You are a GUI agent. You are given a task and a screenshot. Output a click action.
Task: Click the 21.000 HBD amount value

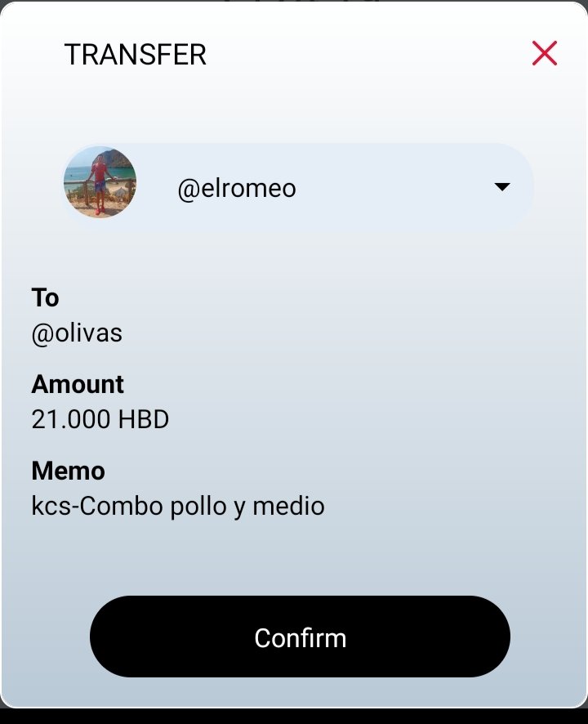pos(100,419)
